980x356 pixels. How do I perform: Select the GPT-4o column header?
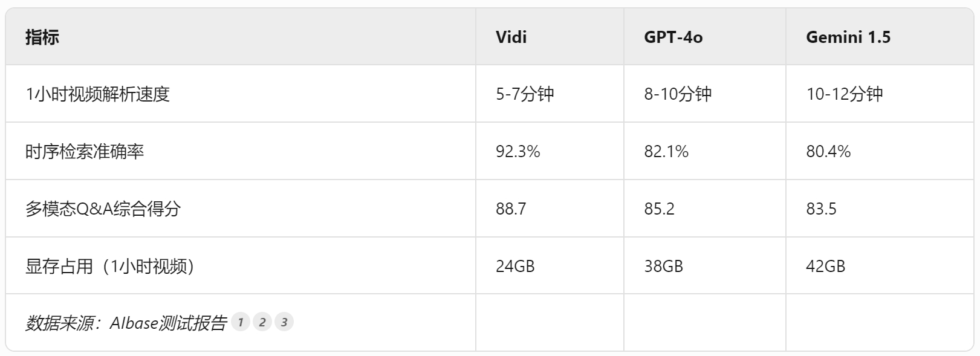(x=673, y=37)
